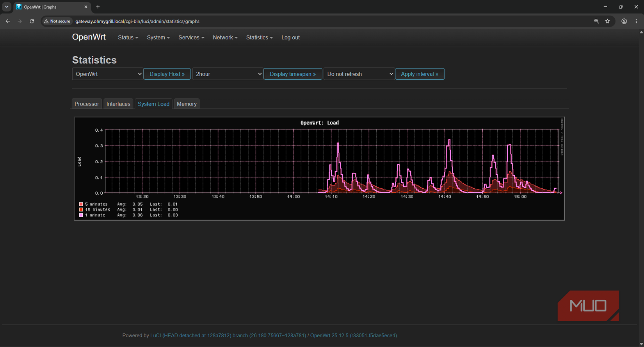Click the 1 minute legend swatch

[x=81, y=215]
